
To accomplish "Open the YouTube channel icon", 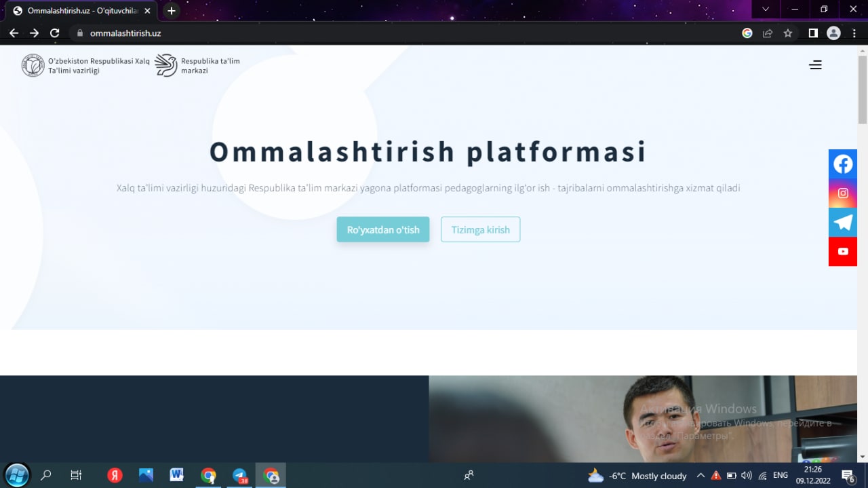I will [842, 251].
